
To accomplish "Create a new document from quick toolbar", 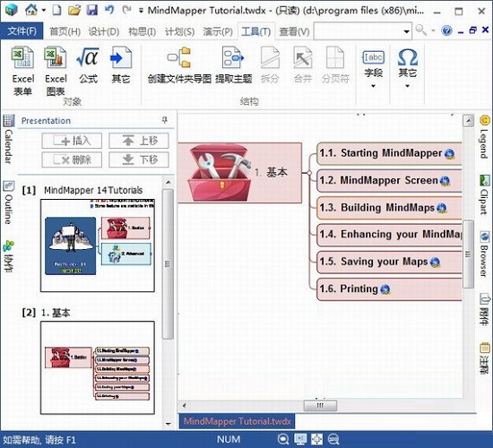I will pos(56,10).
